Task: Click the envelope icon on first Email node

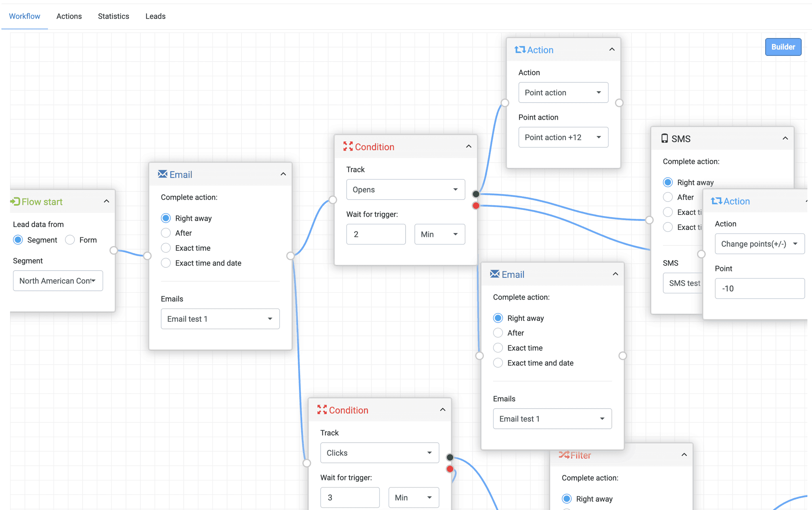Action: 163,174
